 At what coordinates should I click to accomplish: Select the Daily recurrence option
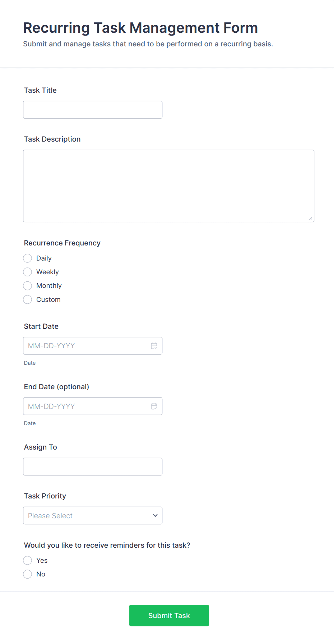[28, 258]
